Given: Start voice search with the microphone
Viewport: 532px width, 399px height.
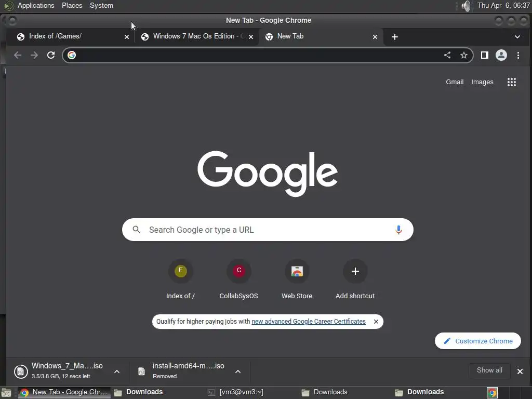Looking at the screenshot, I should pos(398,230).
